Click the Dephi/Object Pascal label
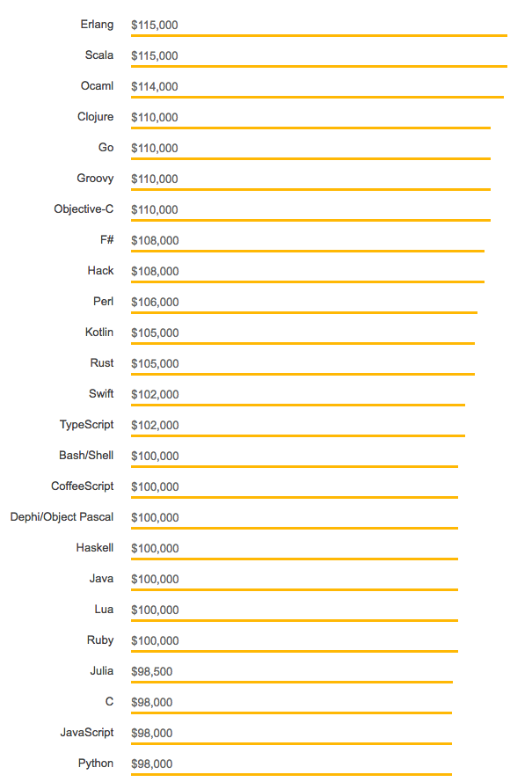This screenshot has height=782, width=532. coord(62,517)
